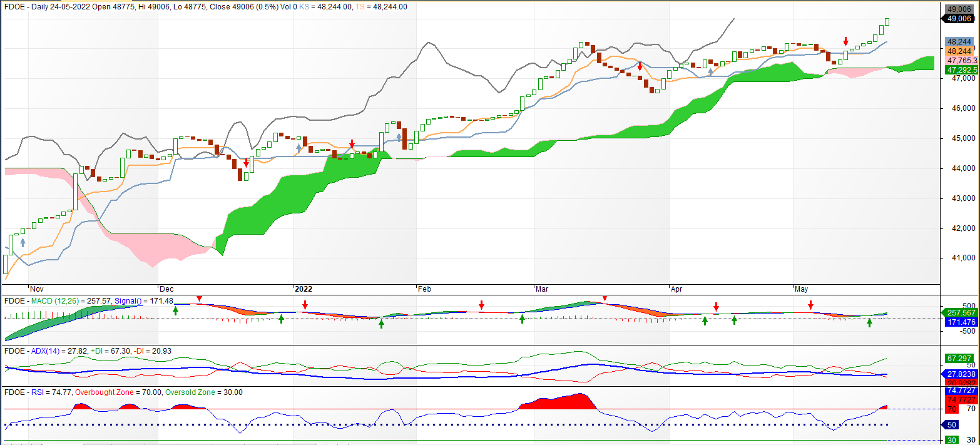Click the Mar date axis label

(x=542, y=289)
